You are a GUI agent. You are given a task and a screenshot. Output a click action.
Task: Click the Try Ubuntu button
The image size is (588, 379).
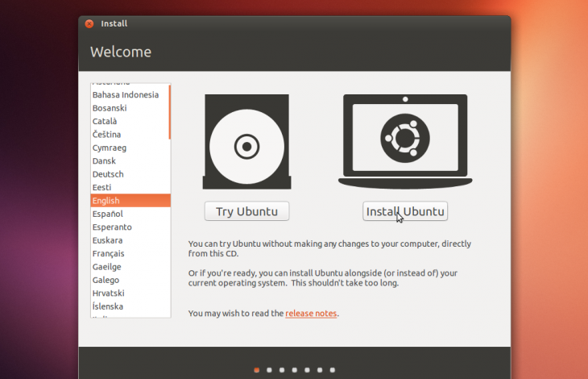(246, 211)
